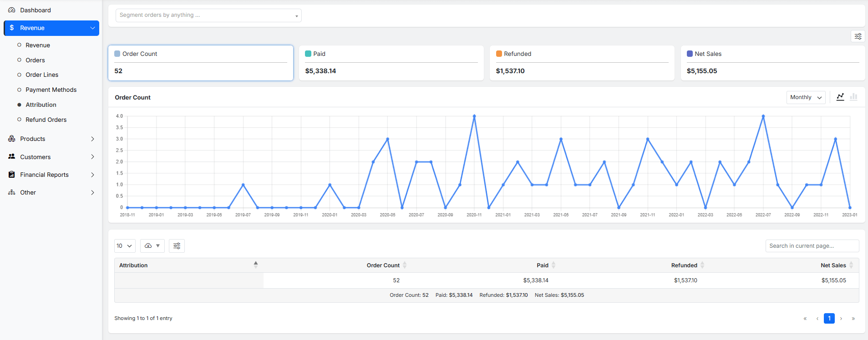Viewport: 868px width, 340px height.
Task: Switch to bar chart view
Action: click(x=853, y=97)
